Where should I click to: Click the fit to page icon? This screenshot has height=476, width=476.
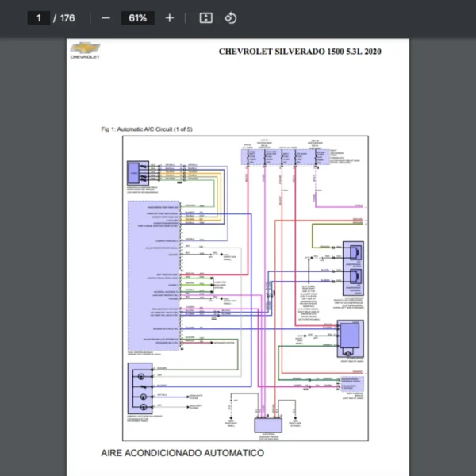click(205, 17)
